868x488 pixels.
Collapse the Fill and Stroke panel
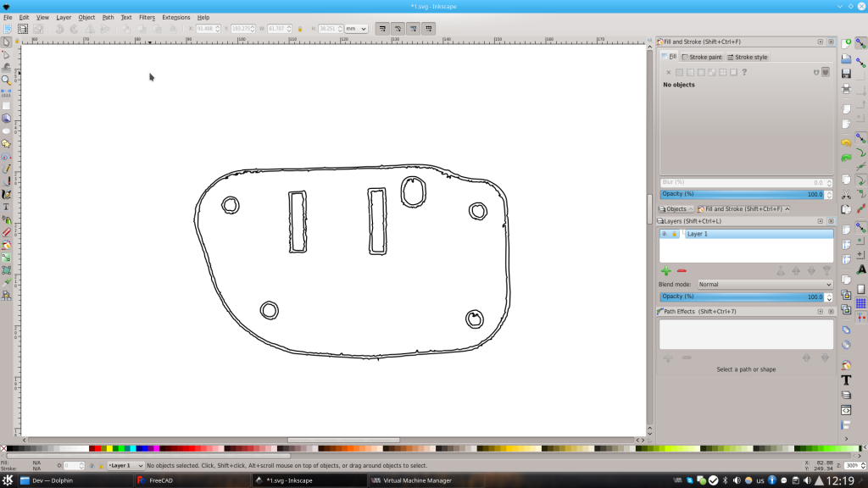819,41
